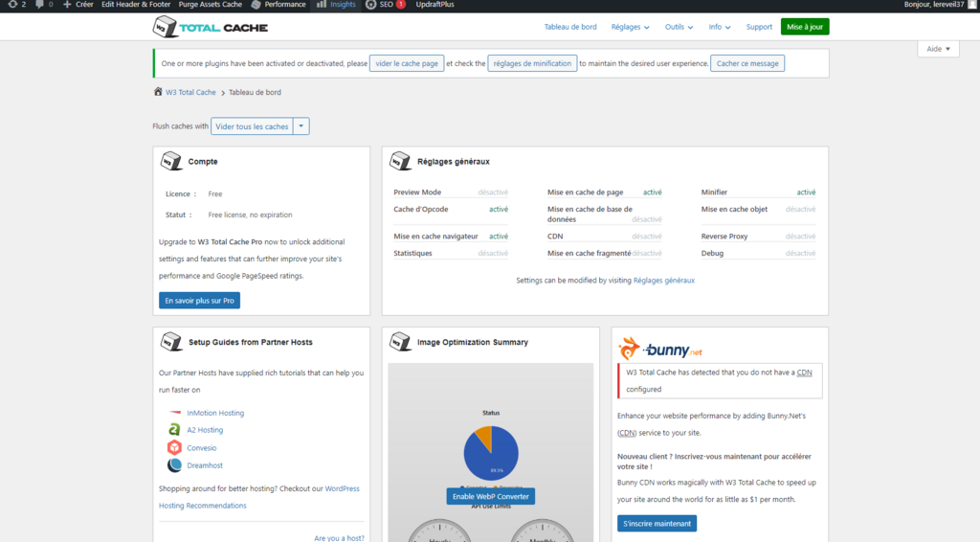Click the SEO item with notification badge
This screenshot has width=980, height=542.
click(x=386, y=5)
